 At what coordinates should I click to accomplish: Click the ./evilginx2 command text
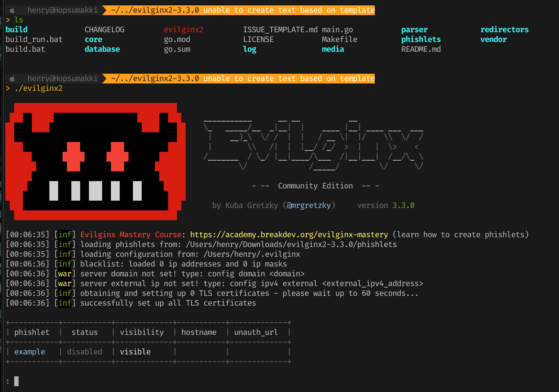[39, 88]
